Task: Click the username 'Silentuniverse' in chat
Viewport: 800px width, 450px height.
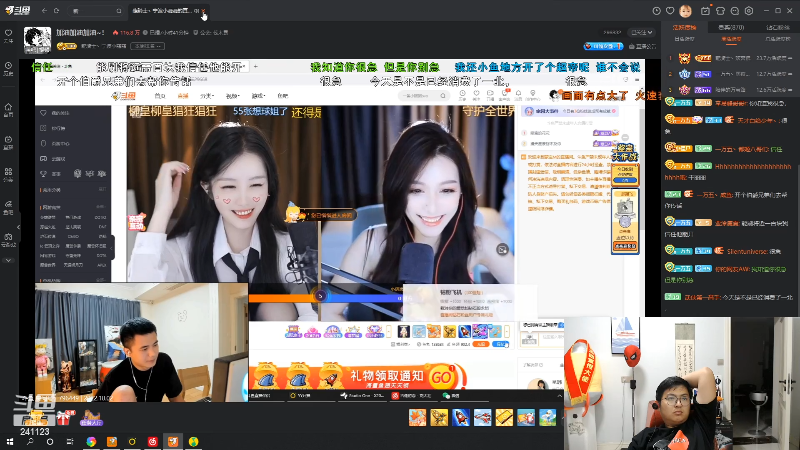Action: coord(747,251)
